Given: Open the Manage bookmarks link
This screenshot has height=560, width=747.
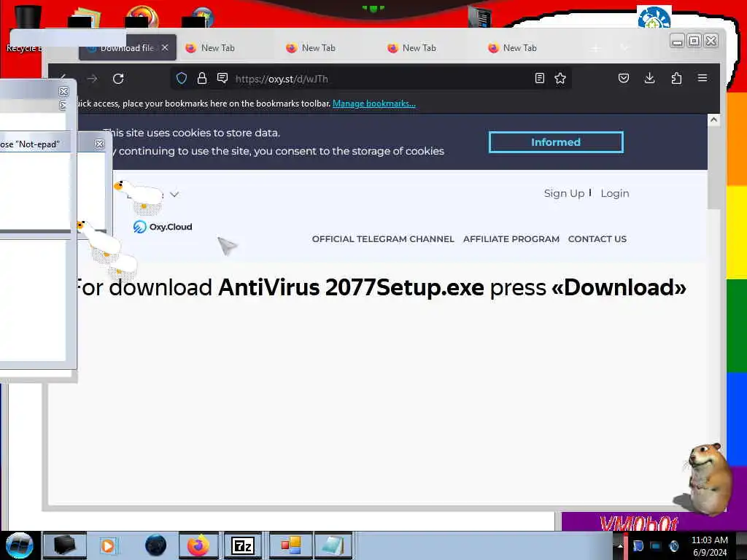Looking at the screenshot, I should pyautogui.click(x=374, y=104).
